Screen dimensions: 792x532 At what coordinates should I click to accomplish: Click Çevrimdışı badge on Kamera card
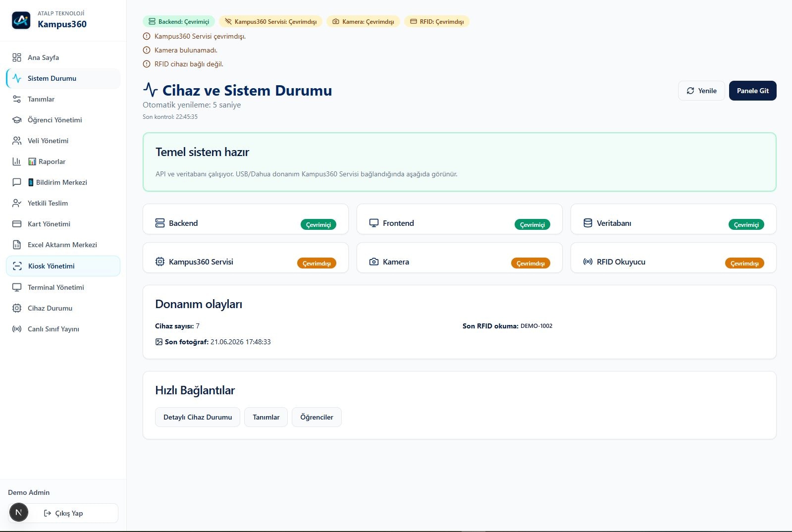click(530, 263)
